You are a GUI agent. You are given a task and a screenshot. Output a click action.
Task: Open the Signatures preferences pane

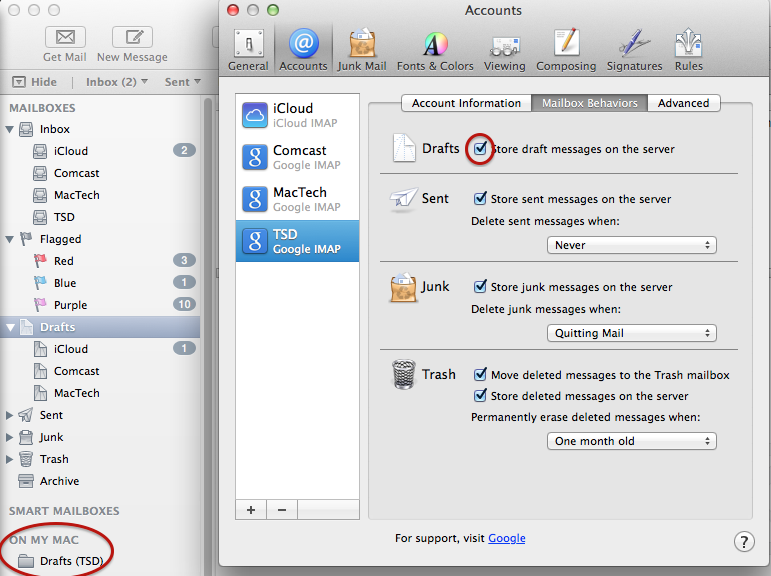[634, 50]
